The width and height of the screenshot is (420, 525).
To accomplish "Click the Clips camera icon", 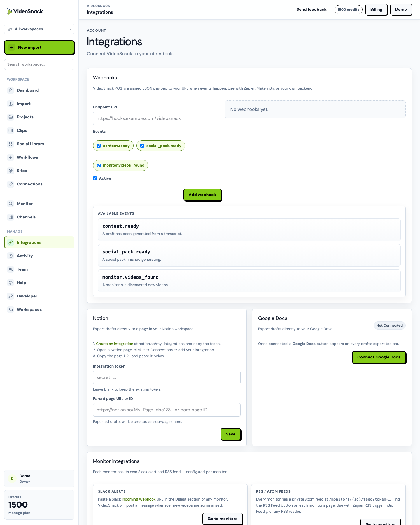I will [11, 130].
